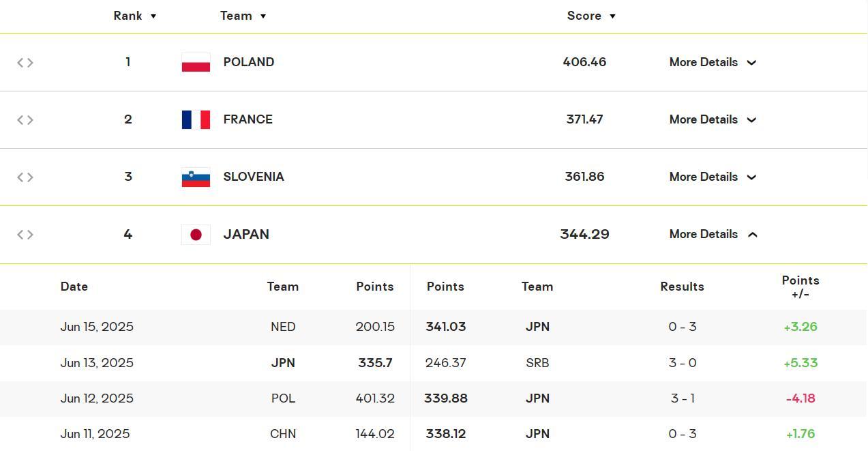Open the SLOVENIA team name link
The image size is (868, 451).
254,177
